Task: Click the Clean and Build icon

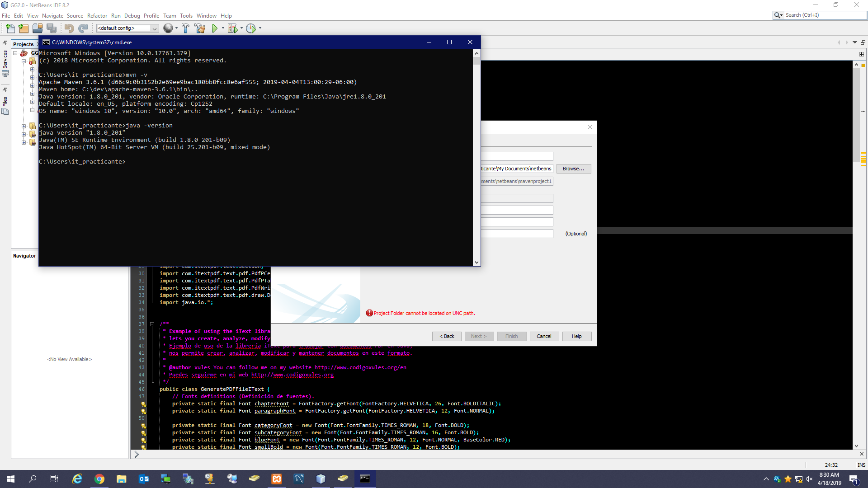Action: tap(200, 28)
